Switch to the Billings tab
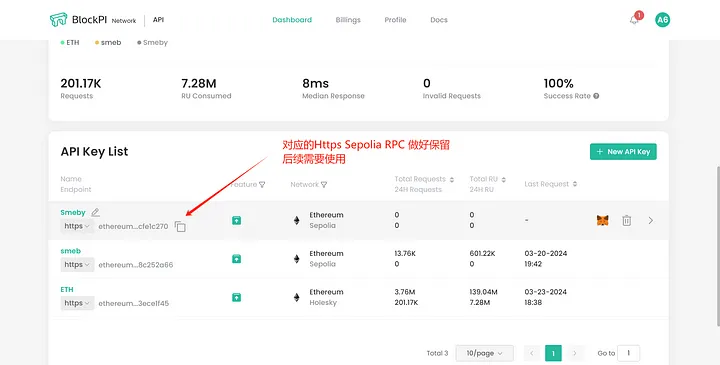The width and height of the screenshot is (720, 365). [348, 20]
